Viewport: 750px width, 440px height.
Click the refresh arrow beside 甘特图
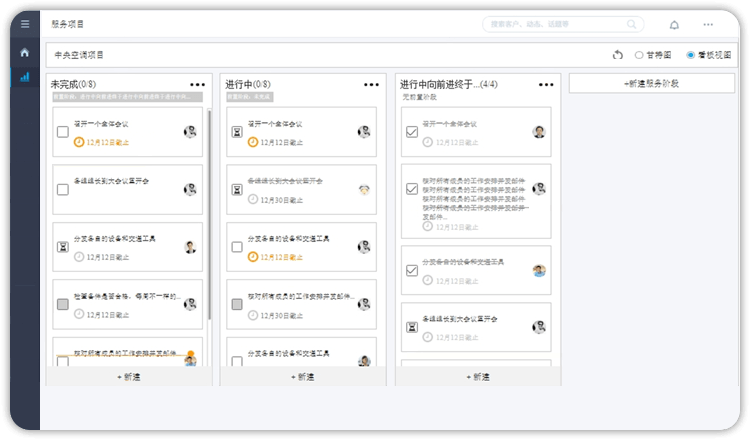[x=618, y=55]
